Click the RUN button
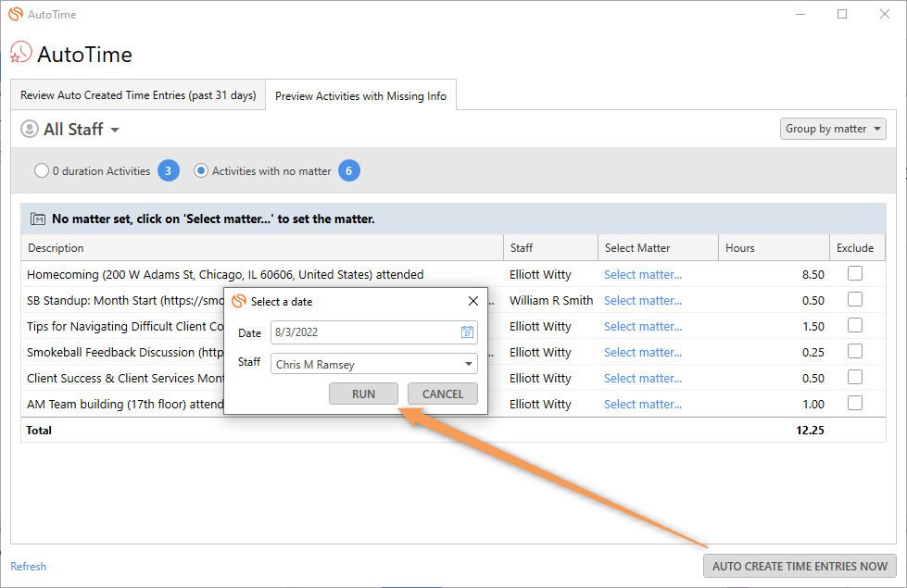 coord(363,394)
